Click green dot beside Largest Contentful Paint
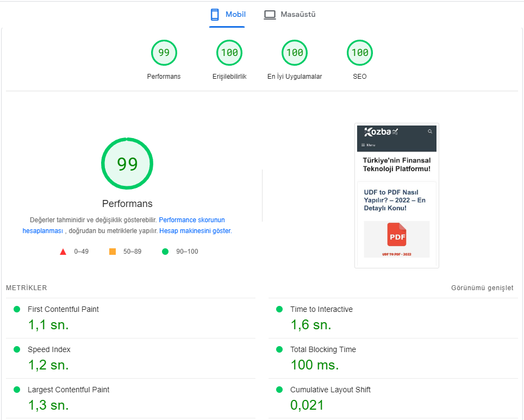This screenshot has width=524, height=420. 17,390
